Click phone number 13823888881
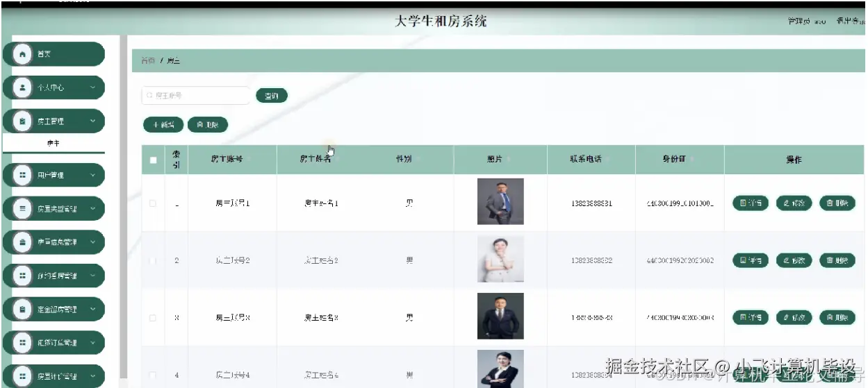Image resolution: width=868 pixels, height=388 pixels. pos(591,203)
